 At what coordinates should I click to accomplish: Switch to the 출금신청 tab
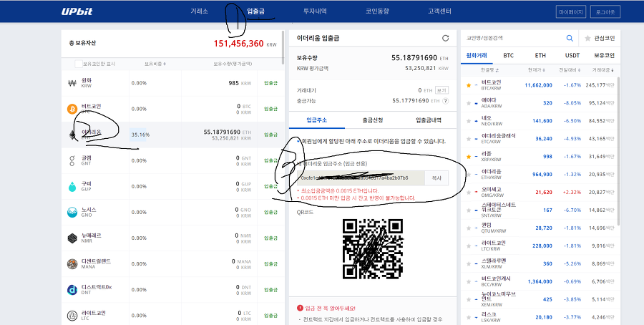373,120
